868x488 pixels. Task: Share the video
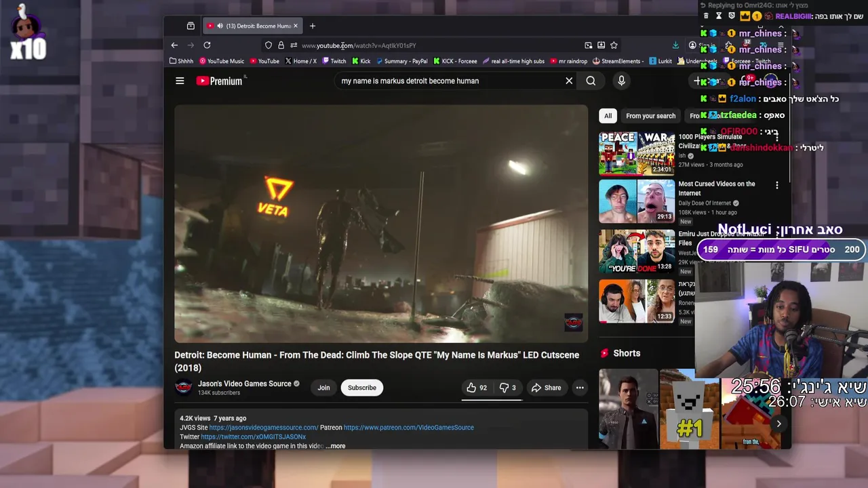tap(547, 388)
